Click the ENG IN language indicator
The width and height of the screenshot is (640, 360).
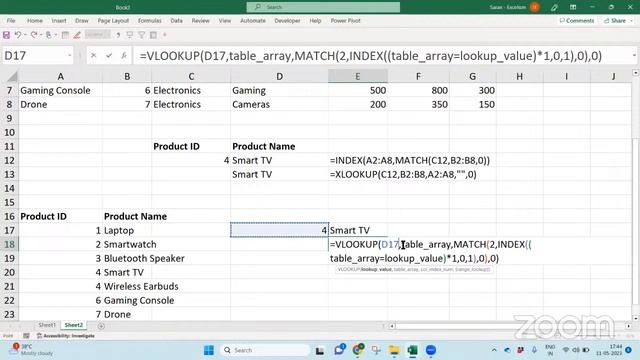coord(550,350)
